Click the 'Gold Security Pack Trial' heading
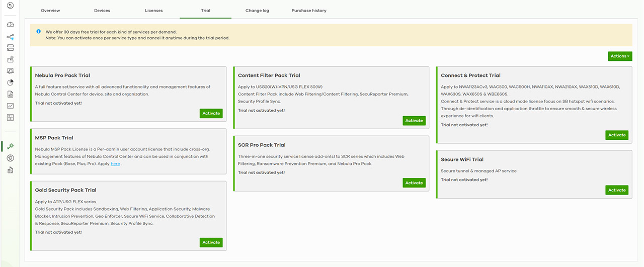The height and width of the screenshot is (267, 644). click(x=65, y=190)
